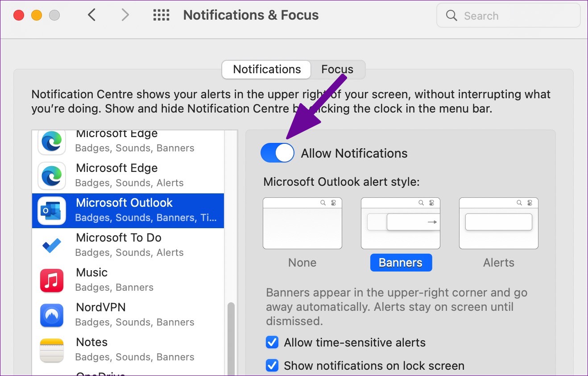Click the Music app icon

52,280
